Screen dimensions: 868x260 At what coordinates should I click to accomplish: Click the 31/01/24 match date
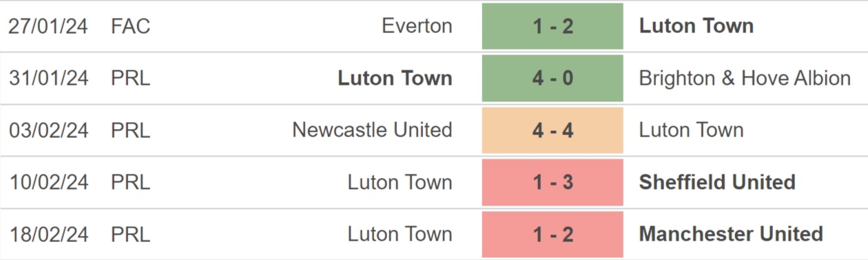(x=49, y=78)
